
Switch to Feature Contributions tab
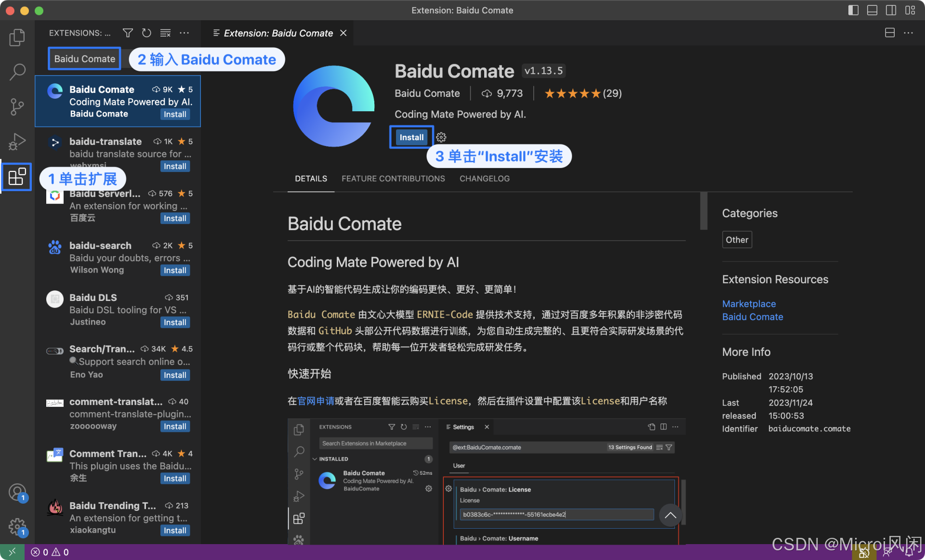(393, 179)
